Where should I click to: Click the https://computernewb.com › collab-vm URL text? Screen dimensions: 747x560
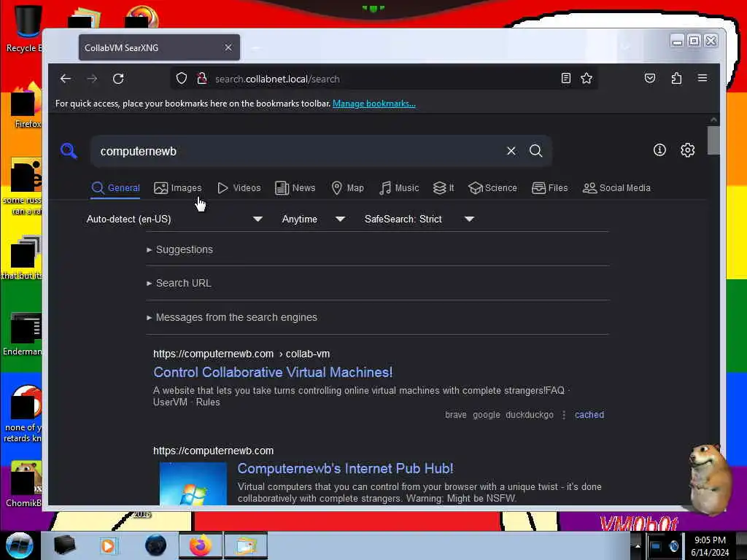tap(241, 354)
